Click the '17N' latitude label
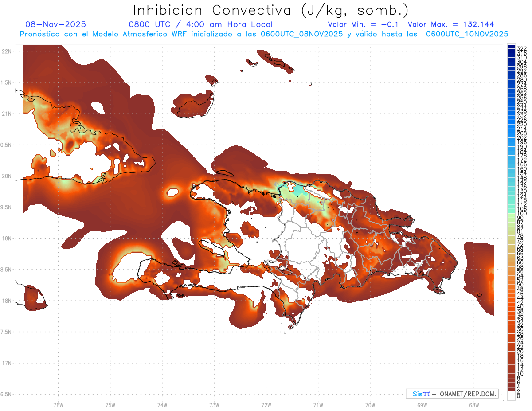The width and height of the screenshot is (532, 411). tap(6, 363)
